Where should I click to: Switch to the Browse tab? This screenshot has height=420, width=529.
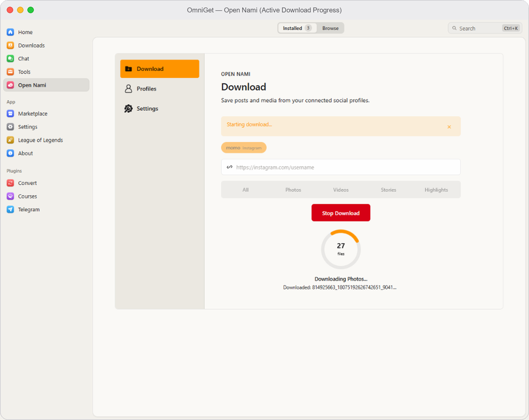click(x=330, y=28)
